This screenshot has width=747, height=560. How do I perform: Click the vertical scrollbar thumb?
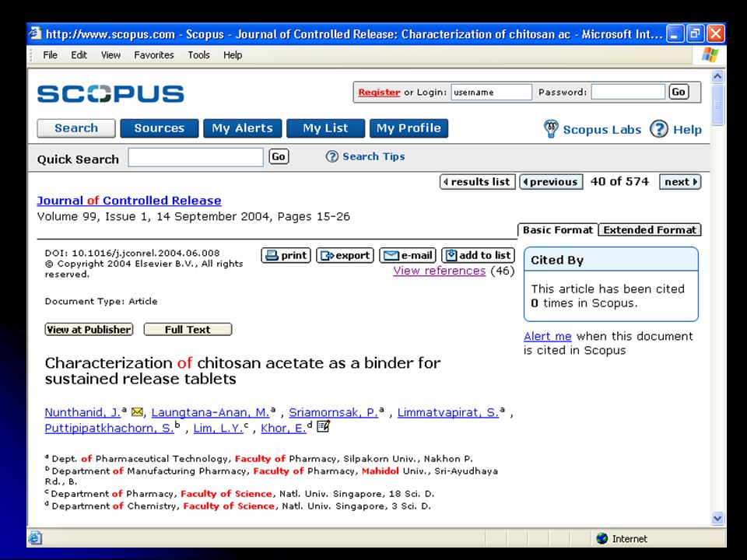pyautogui.click(x=717, y=105)
